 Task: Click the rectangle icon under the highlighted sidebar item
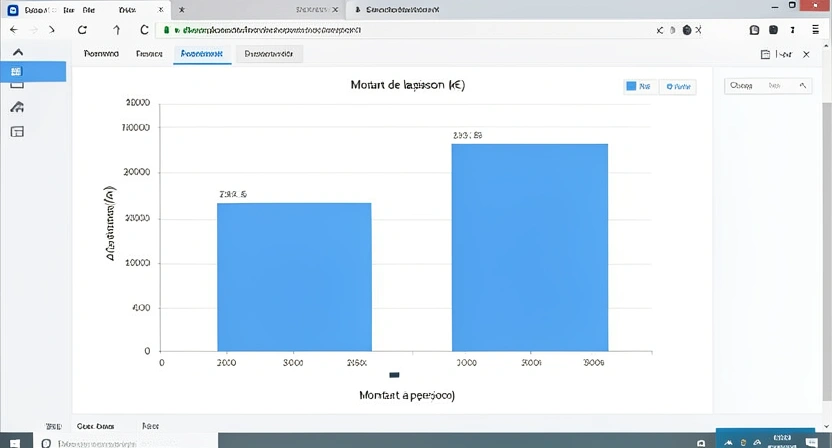pyautogui.click(x=17, y=85)
